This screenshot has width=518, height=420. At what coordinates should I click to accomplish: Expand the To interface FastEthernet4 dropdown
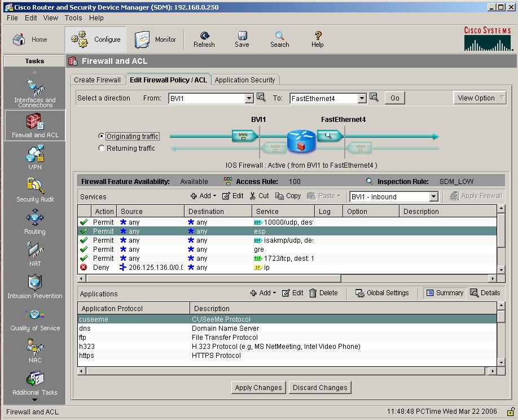[362, 98]
